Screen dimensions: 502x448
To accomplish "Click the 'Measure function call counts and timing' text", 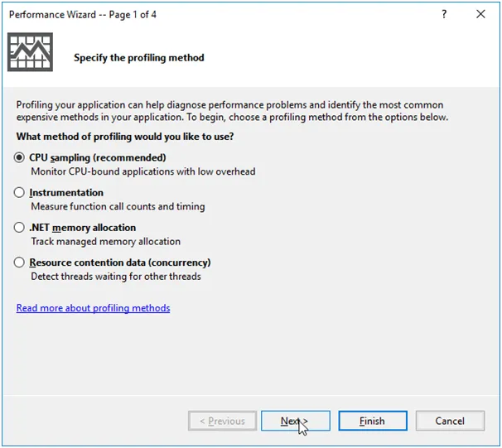I will (x=118, y=206).
